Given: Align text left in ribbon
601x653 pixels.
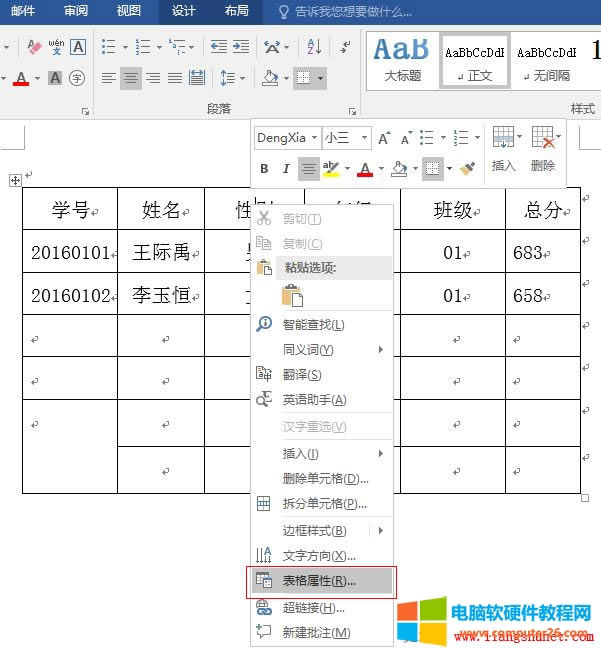Looking at the screenshot, I should [x=109, y=78].
